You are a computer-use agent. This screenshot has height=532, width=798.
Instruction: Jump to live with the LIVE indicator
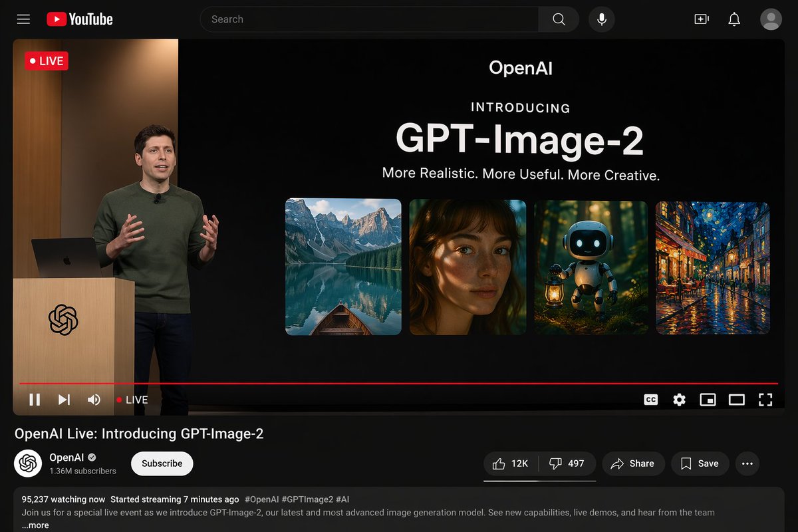[x=132, y=400]
